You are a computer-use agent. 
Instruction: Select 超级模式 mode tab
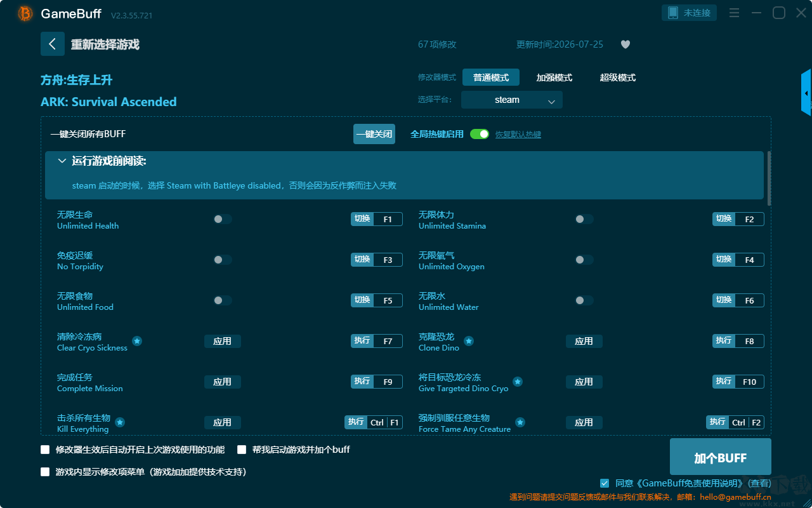(618, 77)
